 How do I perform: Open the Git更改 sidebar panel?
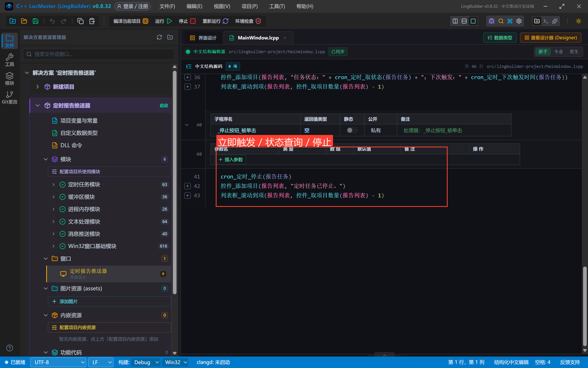point(9,98)
